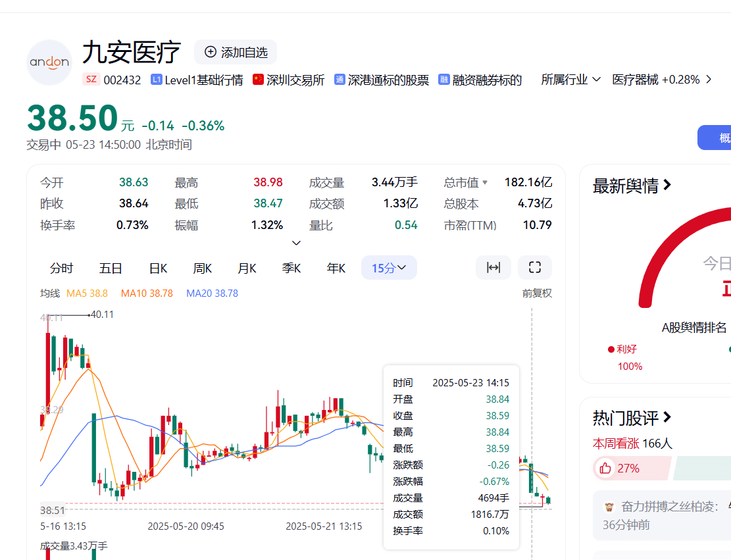Open the 最新舆情 section header
Image resolution: width=731 pixels, height=560 pixels.
pyautogui.click(x=632, y=186)
